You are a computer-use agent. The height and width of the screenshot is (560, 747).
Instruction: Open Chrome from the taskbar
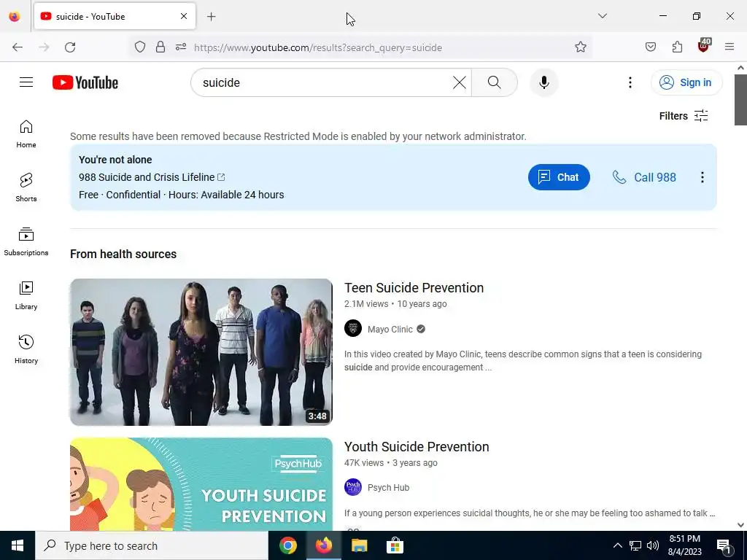point(287,545)
